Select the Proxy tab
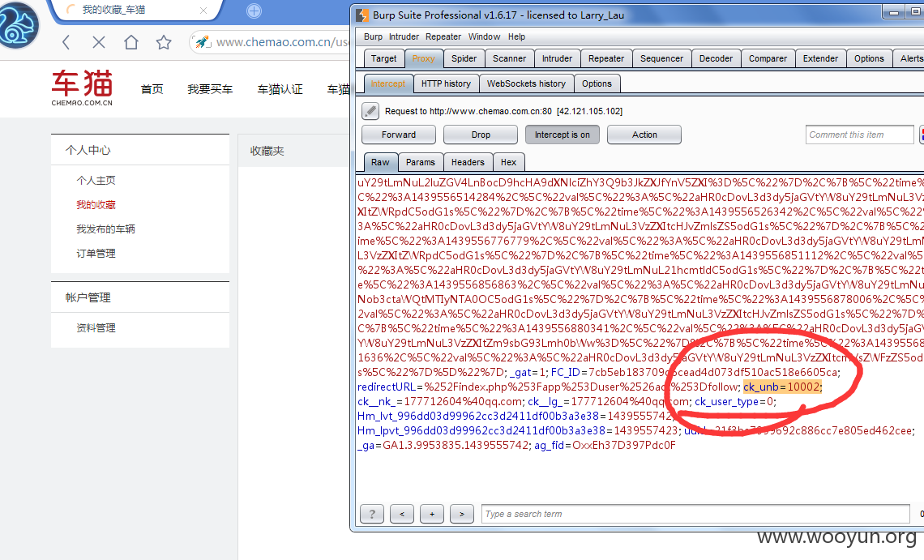This screenshot has width=924, height=560. [x=424, y=58]
